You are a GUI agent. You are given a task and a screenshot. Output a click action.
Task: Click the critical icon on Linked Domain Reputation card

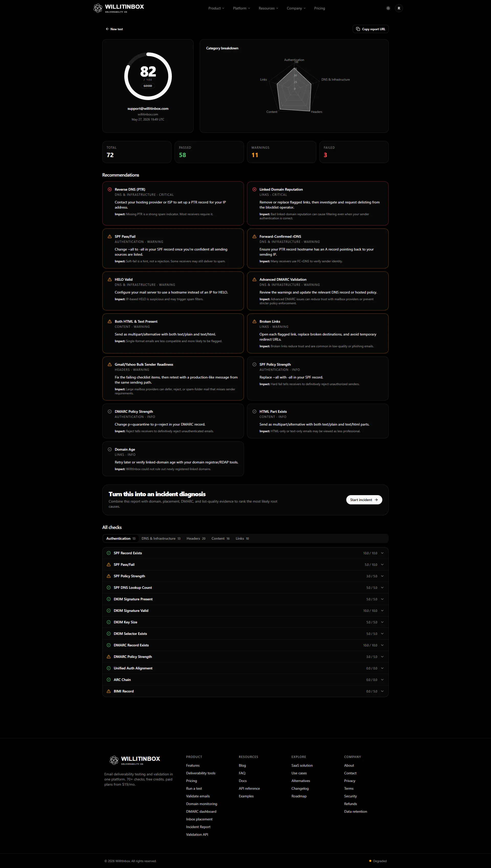(x=254, y=189)
